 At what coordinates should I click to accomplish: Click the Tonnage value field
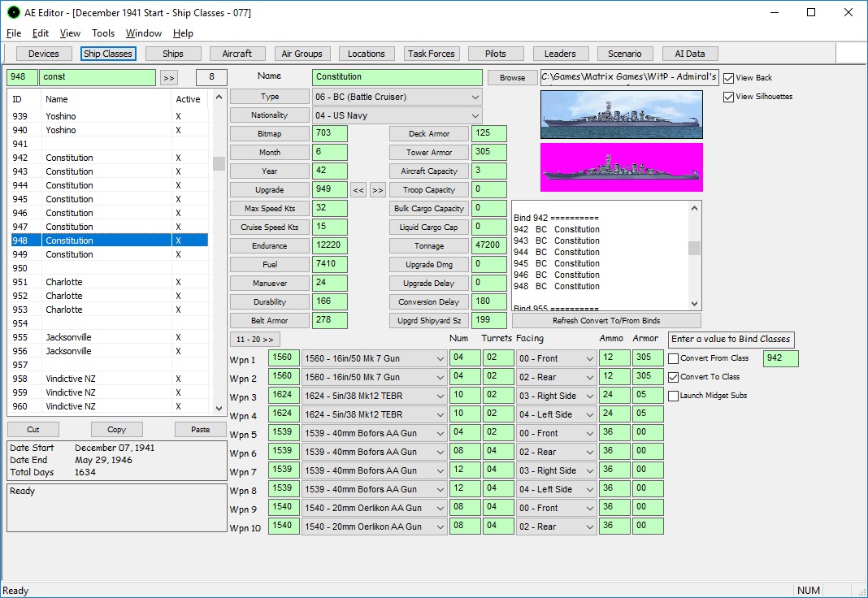coord(488,245)
